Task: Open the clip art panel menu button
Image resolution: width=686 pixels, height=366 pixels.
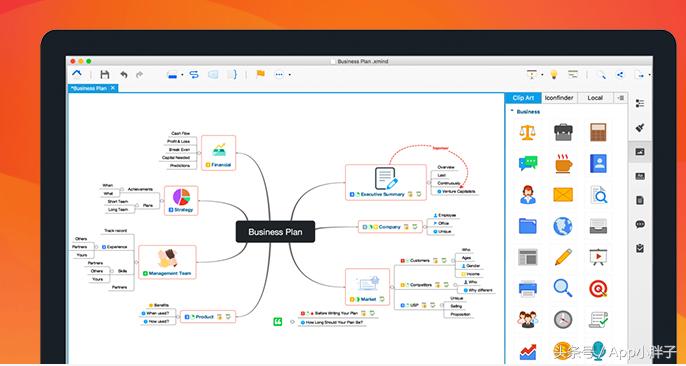Action: pos(620,98)
